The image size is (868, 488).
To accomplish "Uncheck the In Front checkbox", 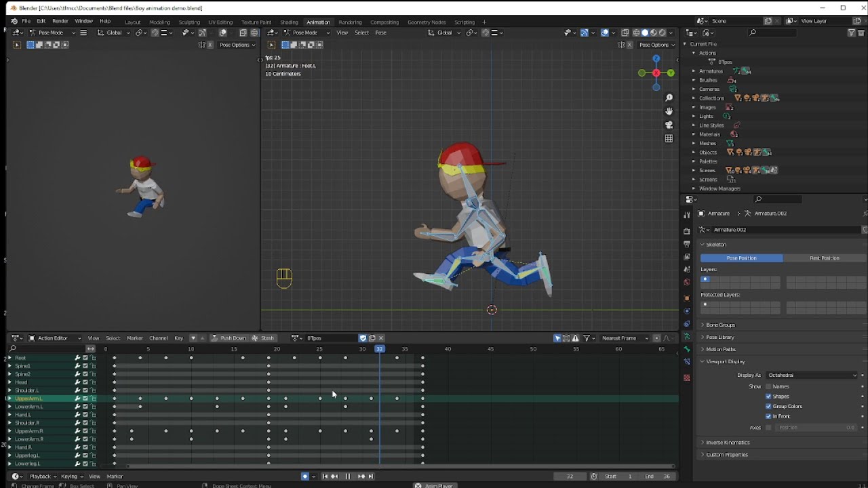I will (768, 416).
